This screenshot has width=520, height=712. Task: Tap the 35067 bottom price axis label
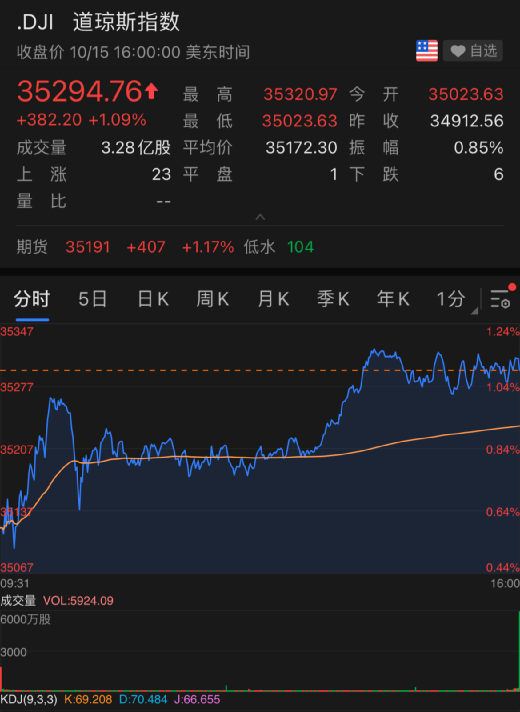pos(17,568)
